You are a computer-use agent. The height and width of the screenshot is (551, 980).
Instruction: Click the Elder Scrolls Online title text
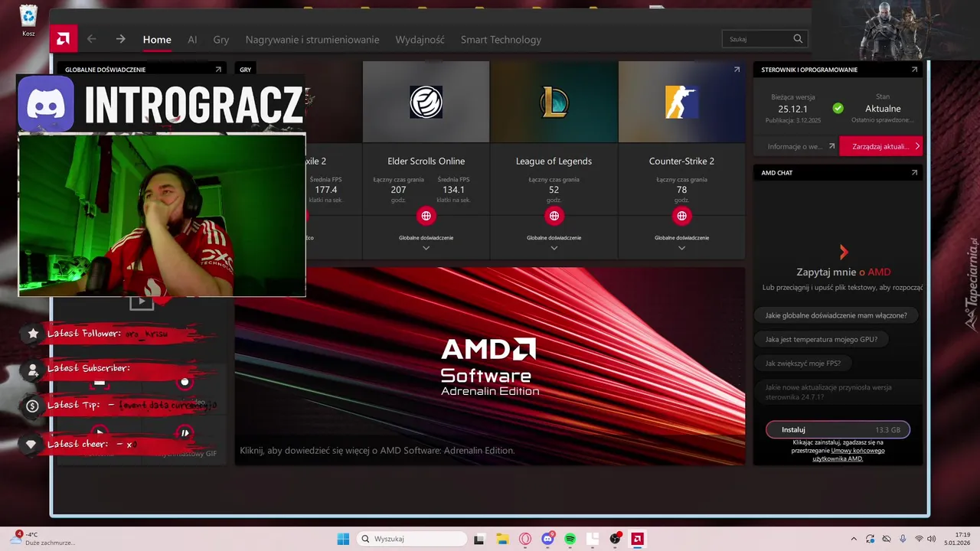[426, 161]
